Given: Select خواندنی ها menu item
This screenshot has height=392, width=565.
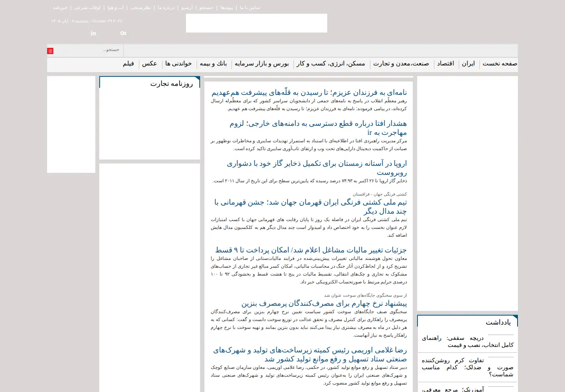Looking at the screenshot, I should pyautogui.click(x=179, y=64).
